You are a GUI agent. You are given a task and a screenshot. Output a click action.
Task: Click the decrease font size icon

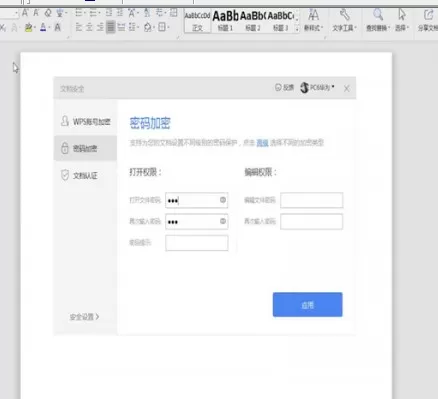[x=36, y=13]
